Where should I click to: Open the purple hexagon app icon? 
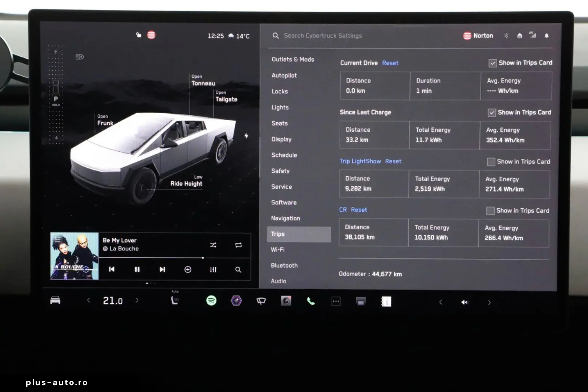pyautogui.click(x=236, y=301)
